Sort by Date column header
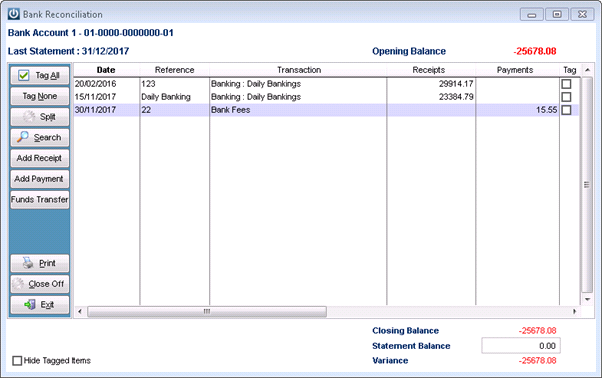The height and width of the screenshot is (378, 602). pyautogui.click(x=106, y=70)
